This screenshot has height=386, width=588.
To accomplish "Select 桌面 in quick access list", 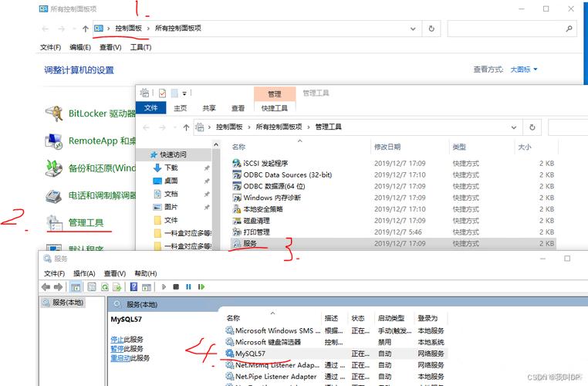I will point(171,181).
